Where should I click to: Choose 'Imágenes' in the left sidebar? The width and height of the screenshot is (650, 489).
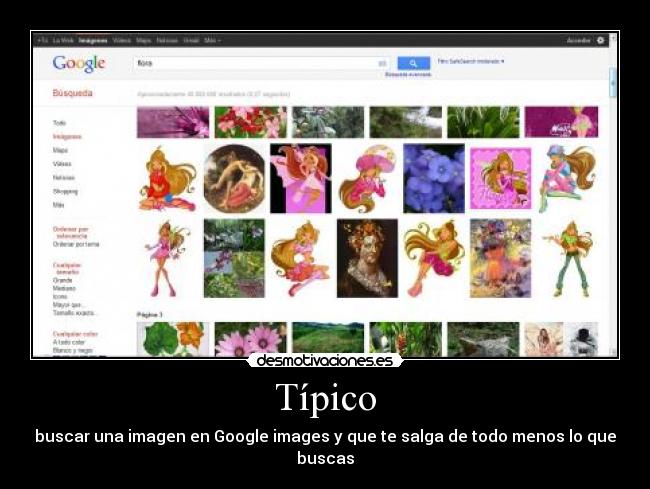point(67,136)
